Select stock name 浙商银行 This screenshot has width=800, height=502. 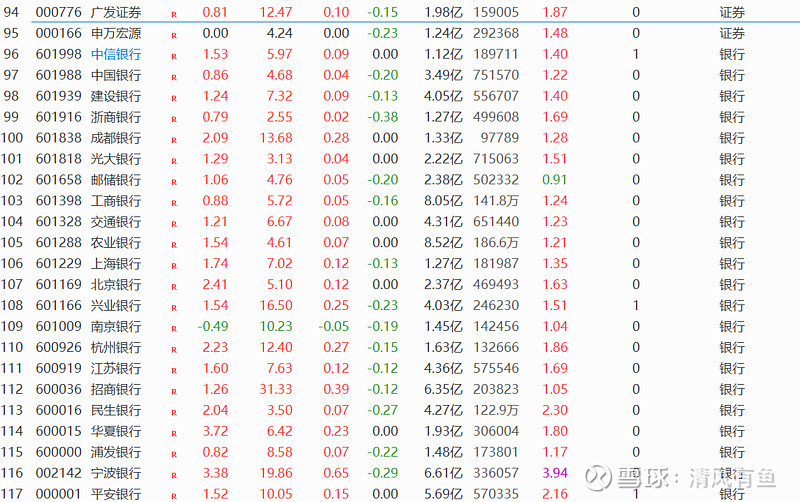[116, 117]
